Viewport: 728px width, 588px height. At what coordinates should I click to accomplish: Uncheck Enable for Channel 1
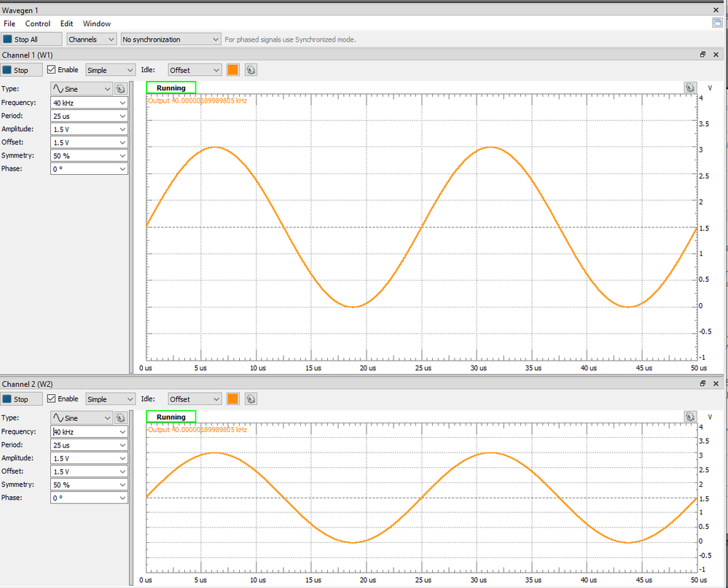click(52, 70)
